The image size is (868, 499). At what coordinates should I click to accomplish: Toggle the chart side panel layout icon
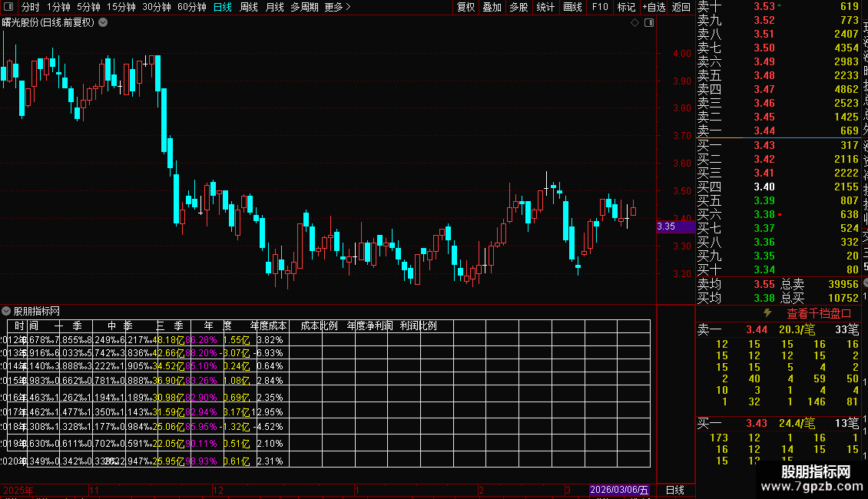[x=649, y=23]
